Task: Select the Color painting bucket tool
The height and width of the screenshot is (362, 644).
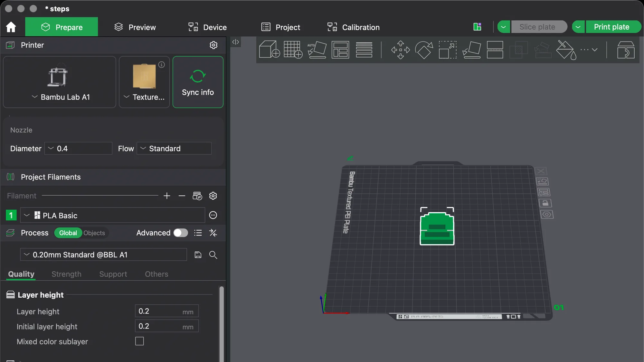Action: (x=566, y=50)
